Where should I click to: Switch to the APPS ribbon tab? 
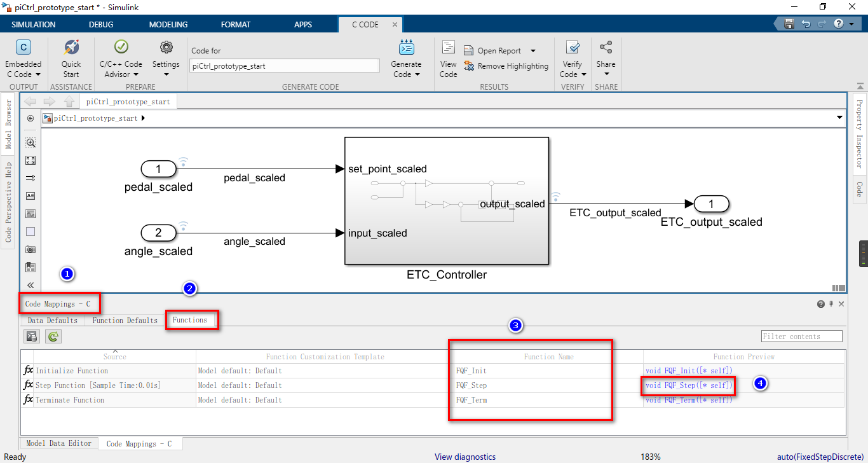303,25
